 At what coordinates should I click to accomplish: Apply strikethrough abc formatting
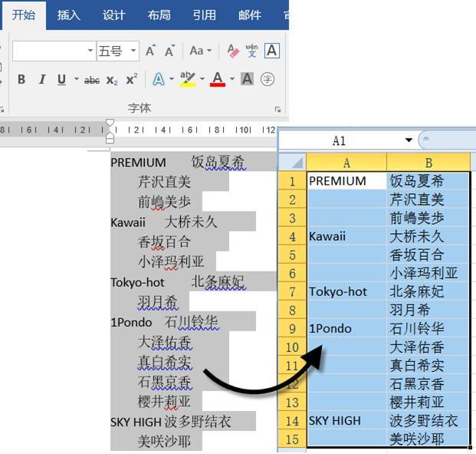click(92, 81)
